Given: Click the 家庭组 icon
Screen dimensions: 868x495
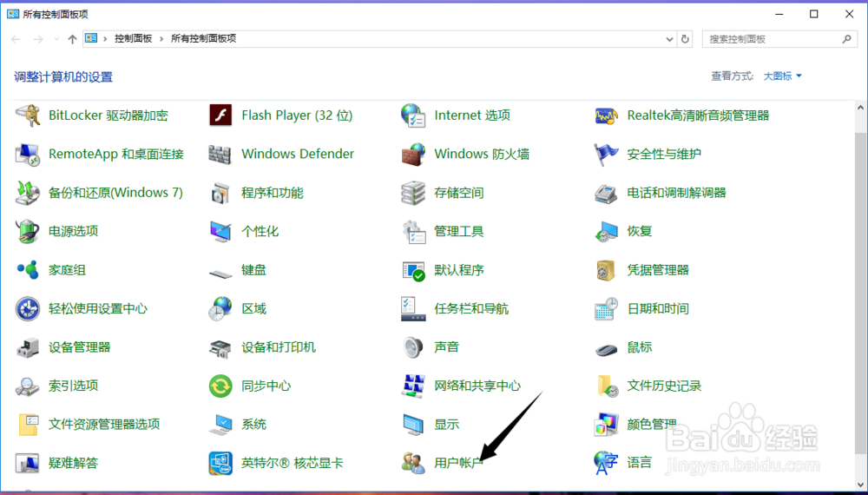Looking at the screenshot, I should (x=27, y=270).
